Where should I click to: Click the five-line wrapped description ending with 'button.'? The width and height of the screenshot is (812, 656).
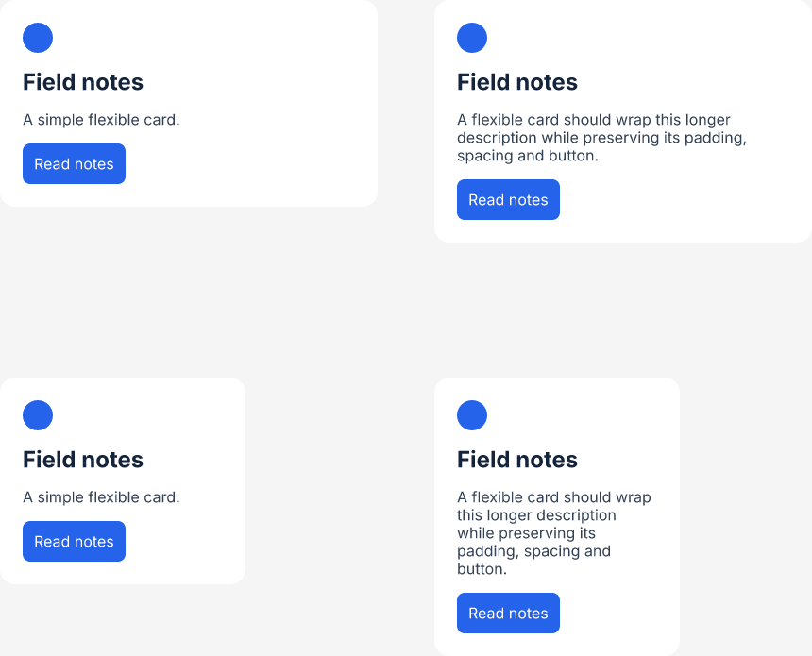553,532
